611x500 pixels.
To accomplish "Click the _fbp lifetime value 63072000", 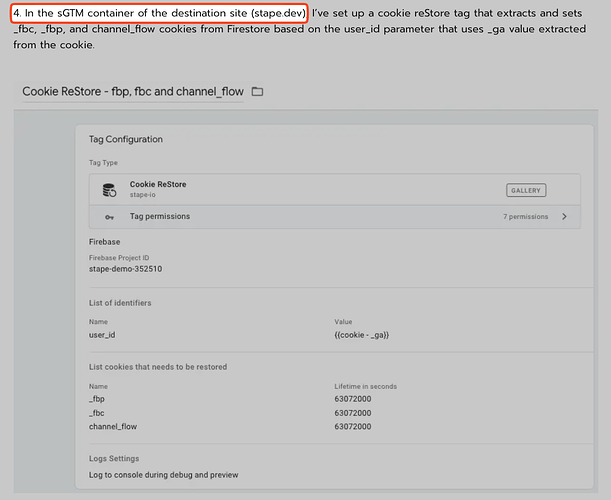I will (x=353, y=399).
